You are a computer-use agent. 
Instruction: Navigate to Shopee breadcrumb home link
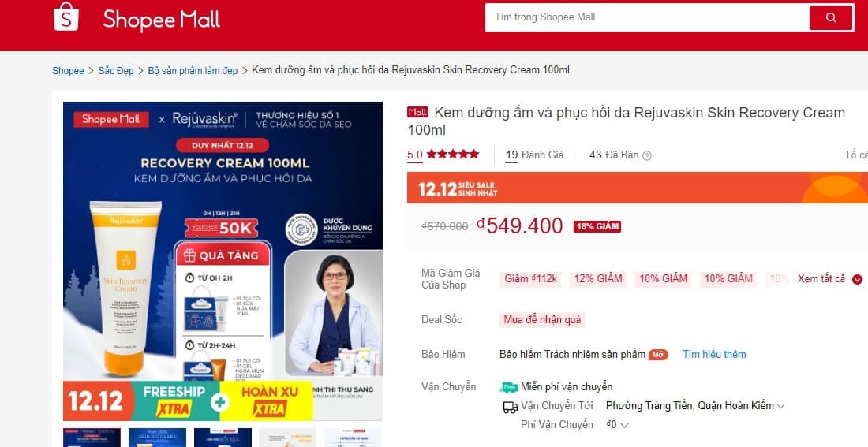click(x=68, y=70)
